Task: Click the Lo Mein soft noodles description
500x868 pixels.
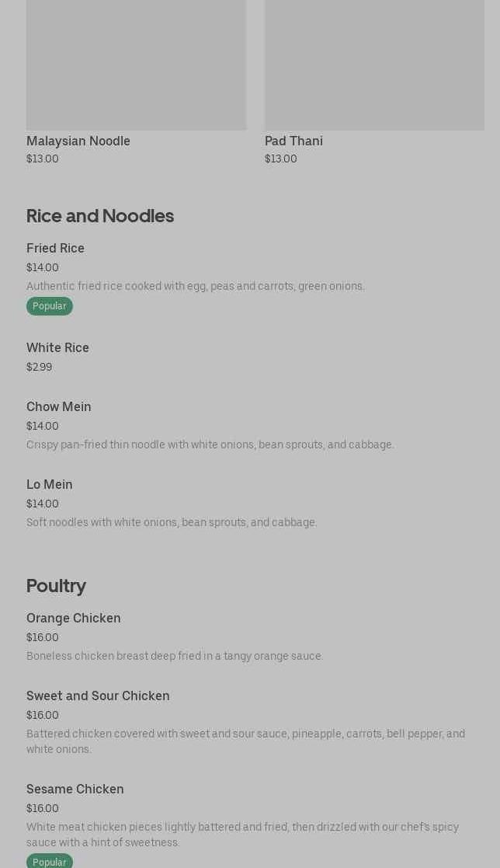Action: pyautogui.click(x=172, y=522)
